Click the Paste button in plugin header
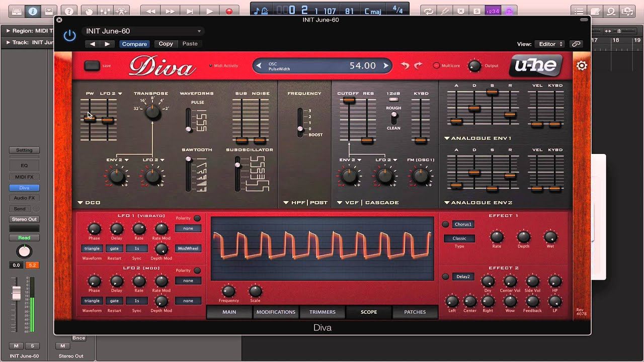The width and height of the screenshot is (644, 362). pos(190,44)
